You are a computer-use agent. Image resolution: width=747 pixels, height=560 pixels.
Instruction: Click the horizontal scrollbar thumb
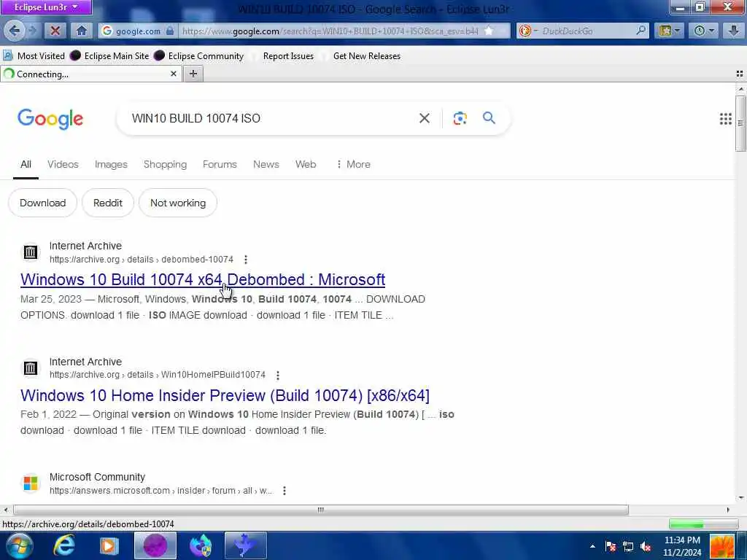tap(321, 510)
